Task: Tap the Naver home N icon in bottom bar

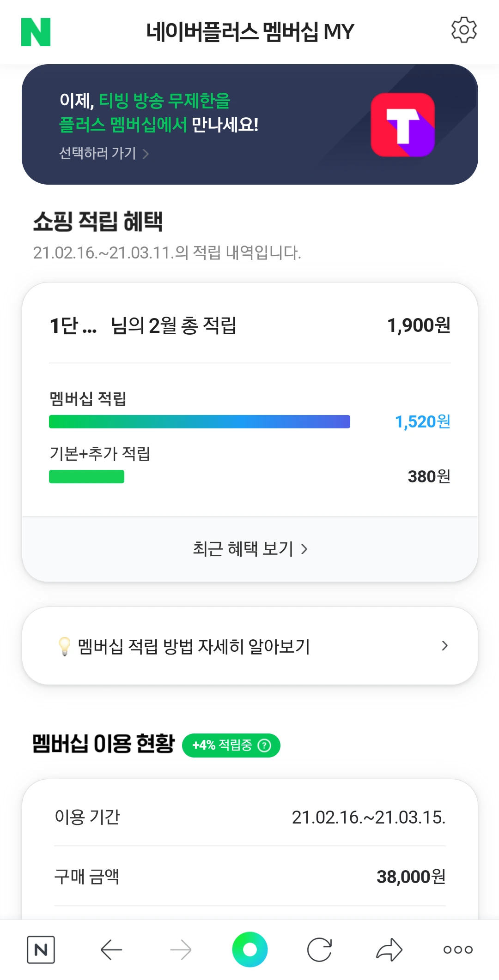Action: click(x=41, y=950)
